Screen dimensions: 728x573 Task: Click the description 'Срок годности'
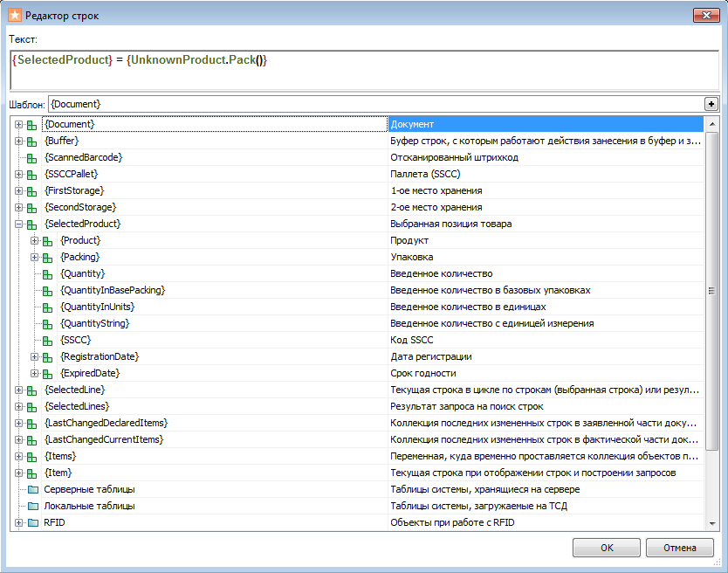coord(423,374)
